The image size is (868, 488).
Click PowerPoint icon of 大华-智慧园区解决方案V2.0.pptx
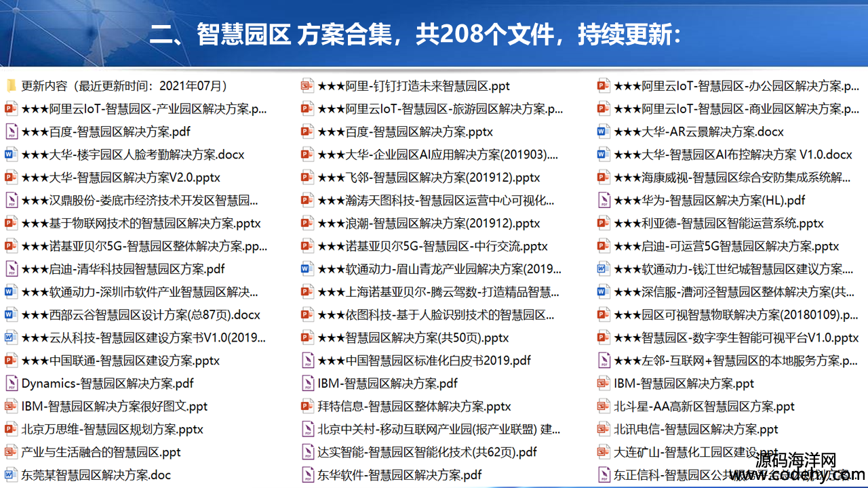[x=11, y=178]
